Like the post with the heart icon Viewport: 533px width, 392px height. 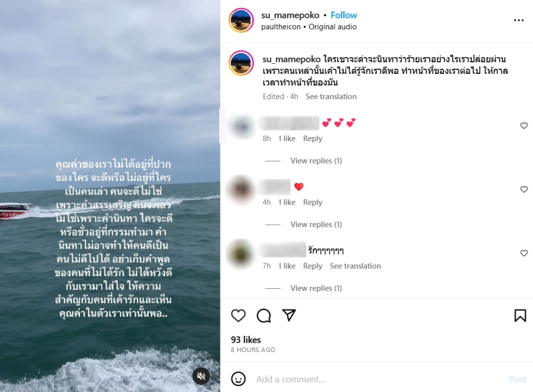coord(239,315)
